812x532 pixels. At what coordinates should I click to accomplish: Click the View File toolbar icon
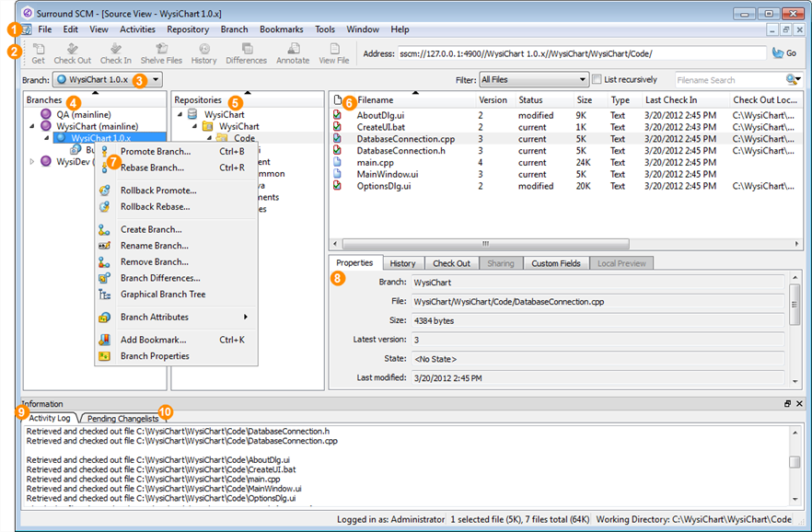[334, 49]
